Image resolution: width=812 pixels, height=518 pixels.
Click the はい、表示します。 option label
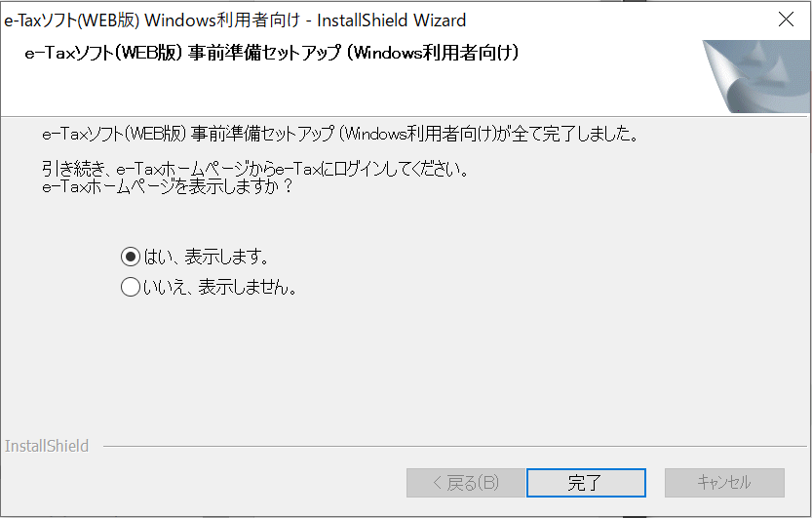click(206, 257)
